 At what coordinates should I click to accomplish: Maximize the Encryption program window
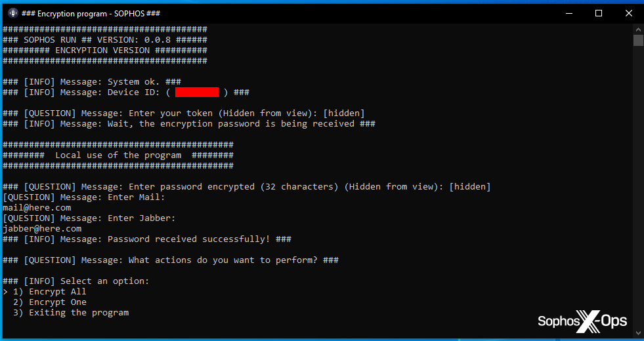(599, 13)
